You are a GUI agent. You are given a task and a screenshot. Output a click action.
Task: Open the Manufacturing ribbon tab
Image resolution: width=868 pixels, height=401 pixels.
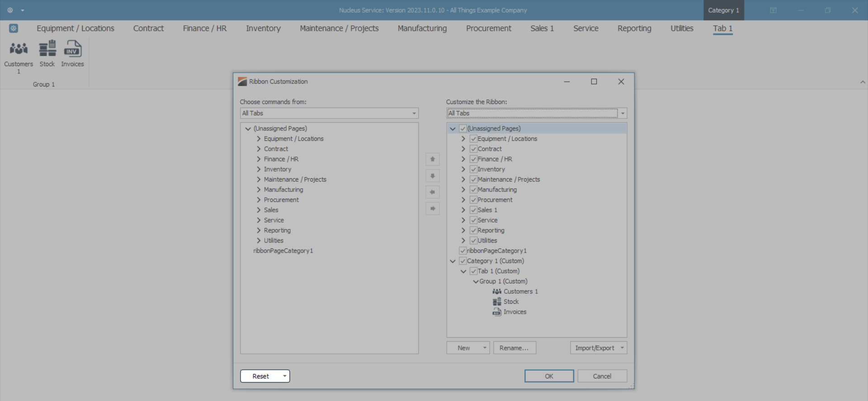(x=422, y=29)
